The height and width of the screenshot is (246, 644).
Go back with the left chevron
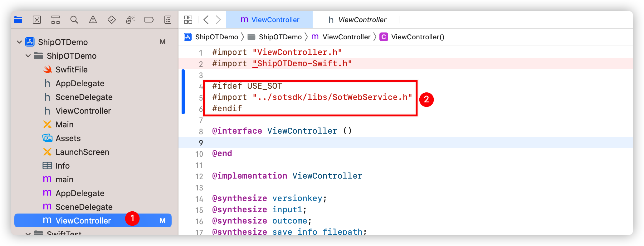[x=206, y=20]
